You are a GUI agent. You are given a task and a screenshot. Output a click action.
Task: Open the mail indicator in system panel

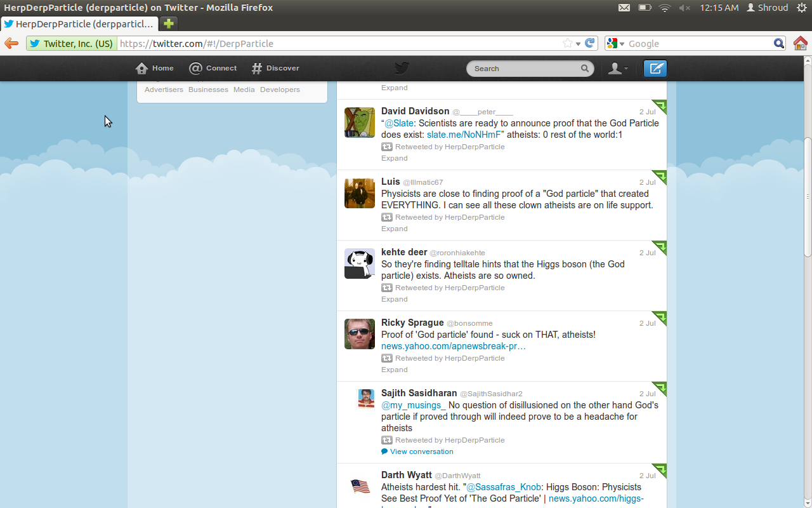pyautogui.click(x=624, y=8)
